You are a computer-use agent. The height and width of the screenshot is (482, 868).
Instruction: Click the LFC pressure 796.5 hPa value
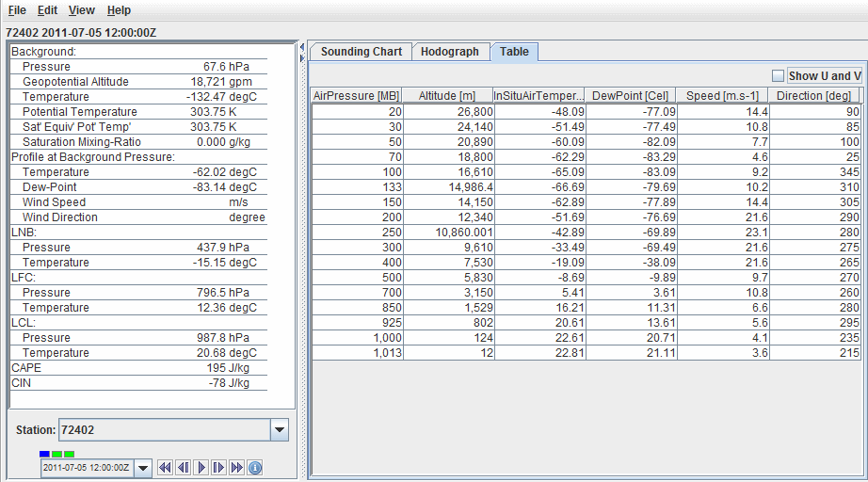pyautogui.click(x=222, y=292)
